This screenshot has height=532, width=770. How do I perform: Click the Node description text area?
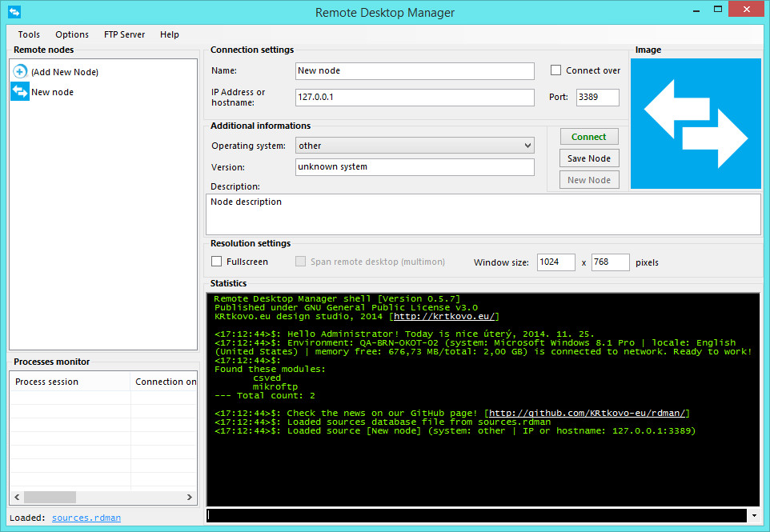[x=483, y=214]
